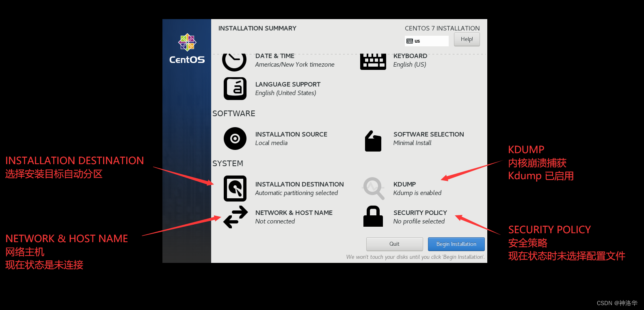This screenshot has height=310, width=644.
Task: Click the 'English (US)' keyboard status
Action: tap(410, 65)
